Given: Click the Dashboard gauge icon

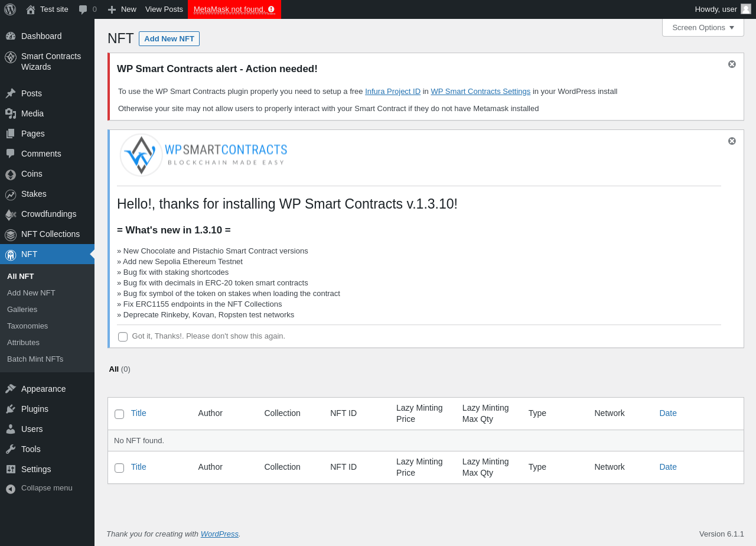Looking at the screenshot, I should tap(11, 36).
